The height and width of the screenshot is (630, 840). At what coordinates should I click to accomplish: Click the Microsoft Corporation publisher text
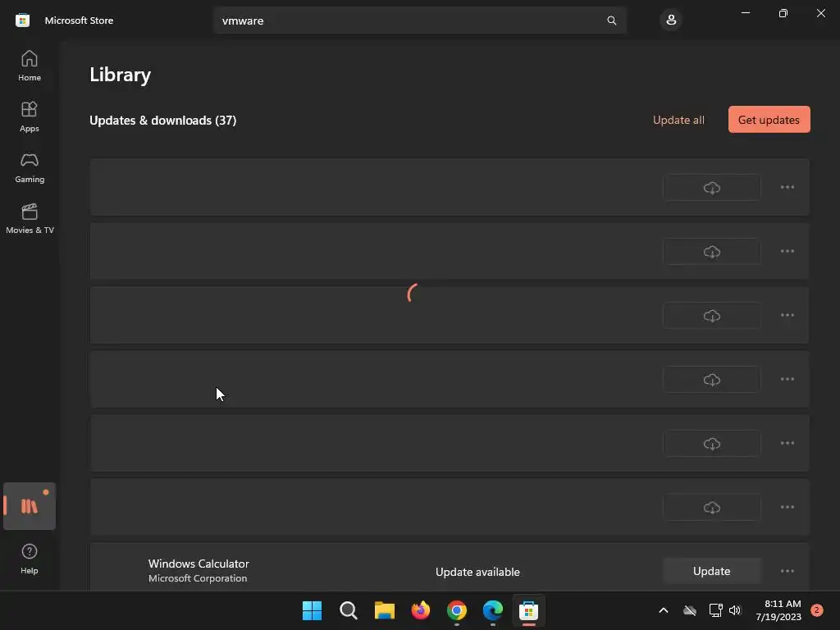click(198, 578)
